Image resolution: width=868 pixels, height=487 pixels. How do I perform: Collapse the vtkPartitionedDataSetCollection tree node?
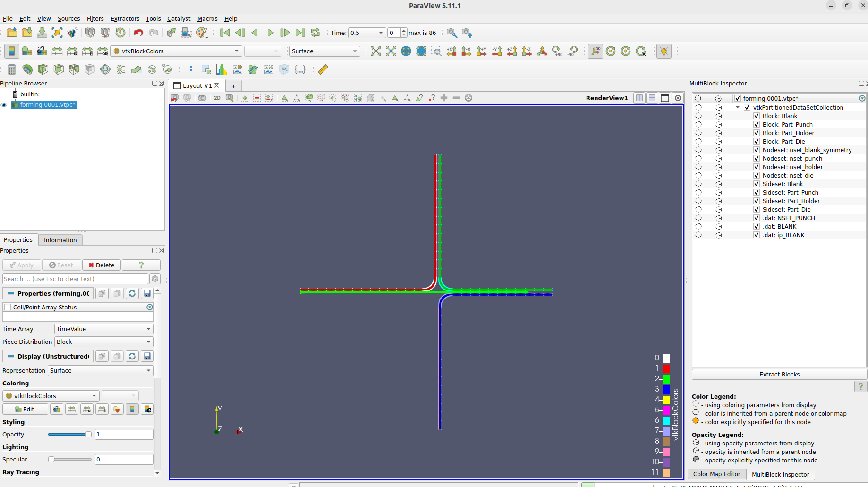[738, 108]
